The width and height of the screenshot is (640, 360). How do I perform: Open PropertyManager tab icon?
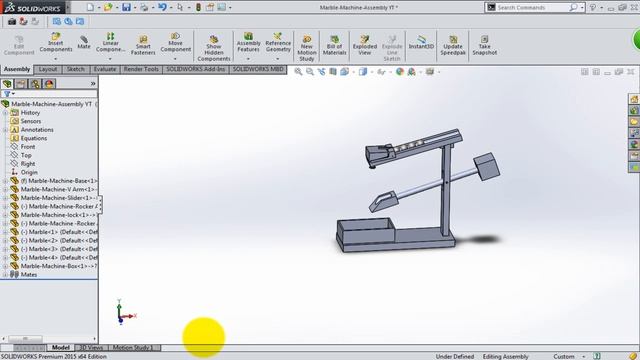21,84
